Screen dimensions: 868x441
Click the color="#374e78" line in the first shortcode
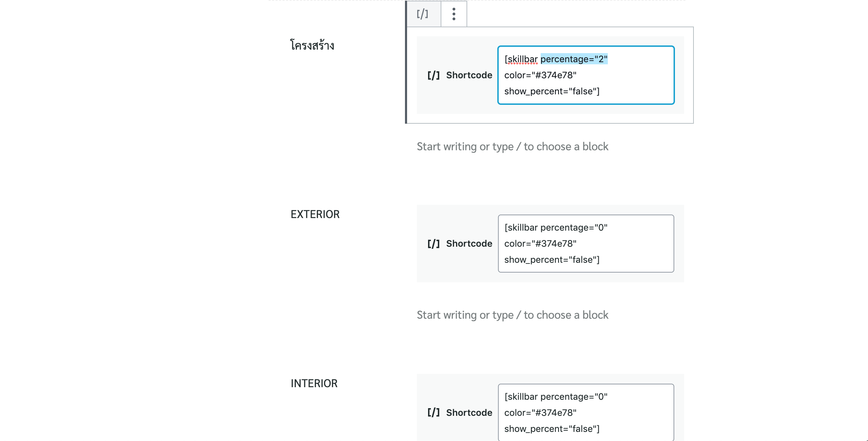(x=540, y=75)
